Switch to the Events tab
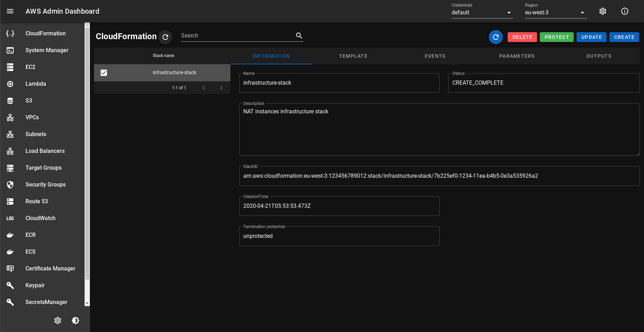This screenshot has width=644, height=332. (x=435, y=56)
